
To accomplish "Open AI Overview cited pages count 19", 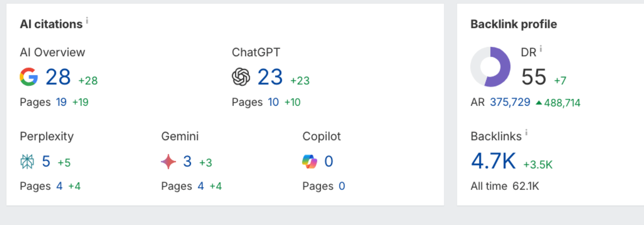I will [61, 102].
